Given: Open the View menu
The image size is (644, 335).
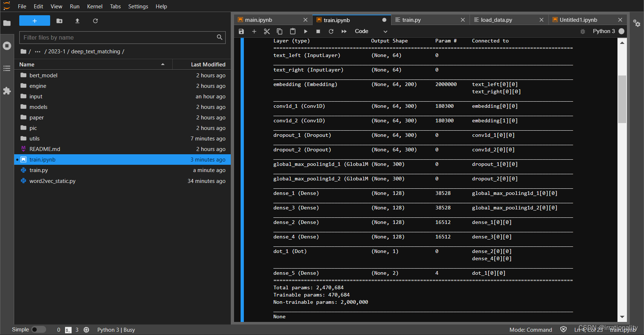Looking at the screenshot, I should pyautogui.click(x=56, y=6).
